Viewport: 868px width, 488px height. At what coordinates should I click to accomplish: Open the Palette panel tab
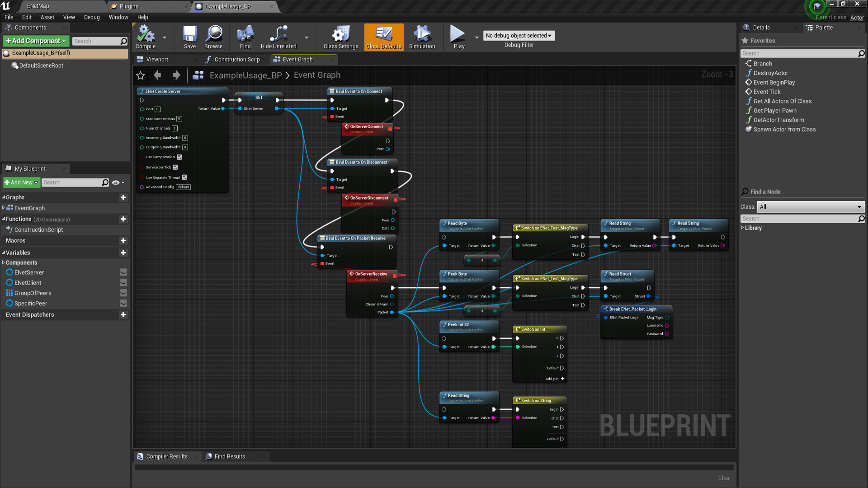pos(824,28)
